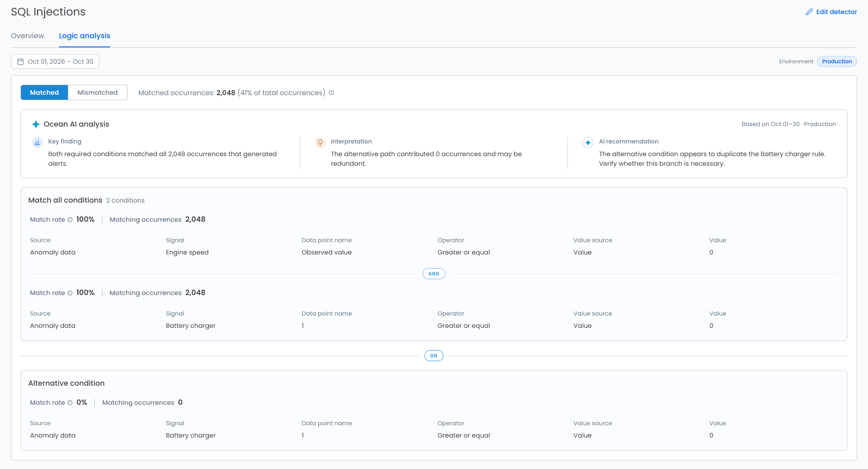Switch to the Mismatched view
This screenshot has height=469, width=868.
click(98, 92)
